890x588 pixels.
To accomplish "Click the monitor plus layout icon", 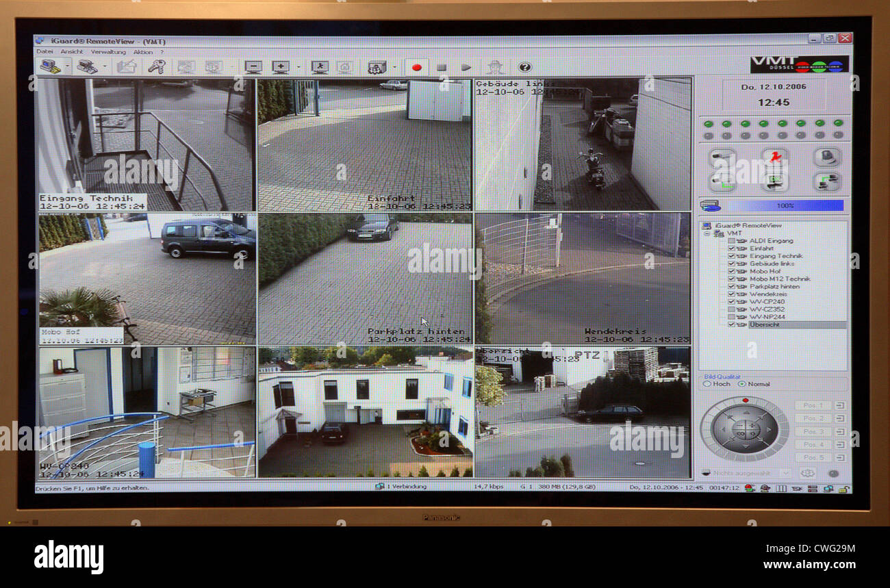I will click(281, 66).
